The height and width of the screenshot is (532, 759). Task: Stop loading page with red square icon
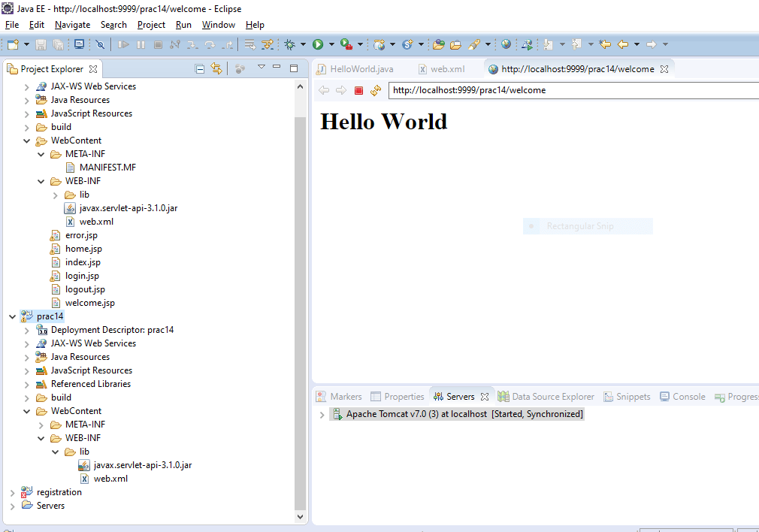click(358, 90)
